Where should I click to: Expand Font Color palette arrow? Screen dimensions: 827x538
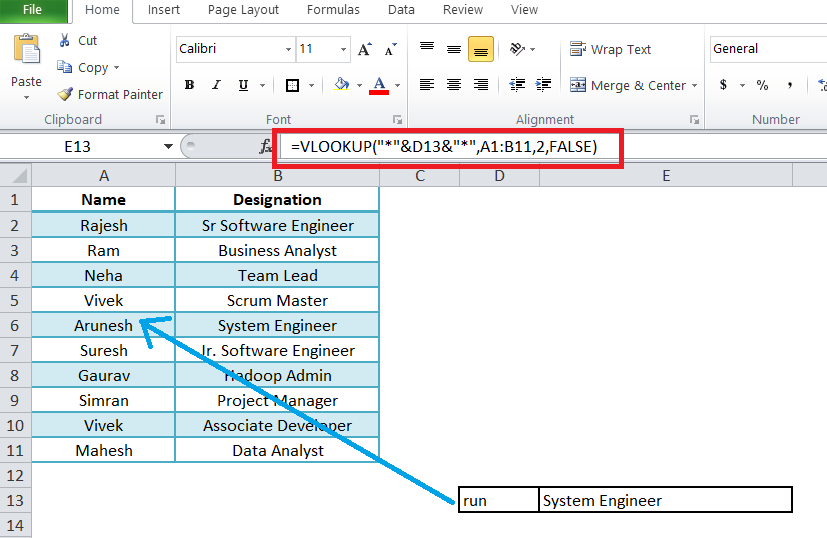(397, 85)
